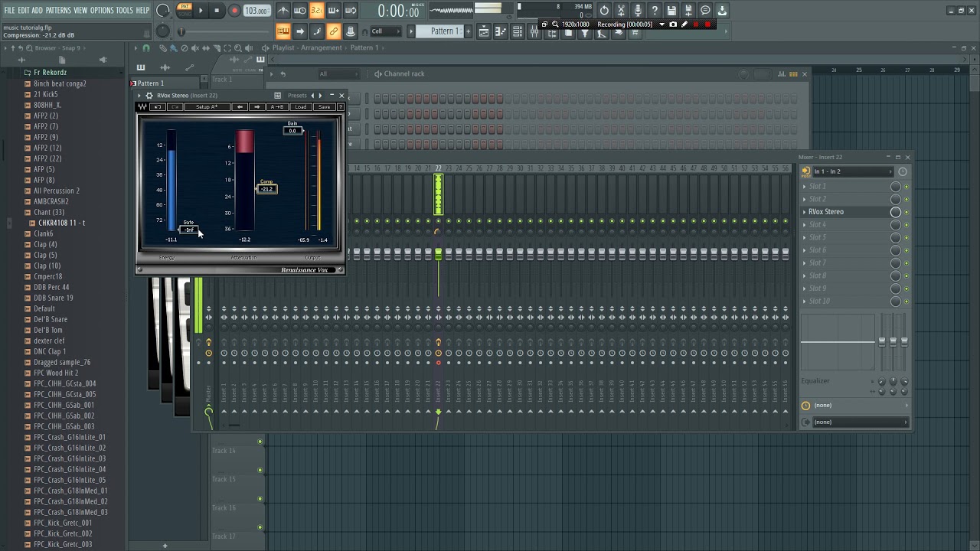Select the magnet snap icon in Playlist
Screen dimensions: 980x551
pos(146,47)
